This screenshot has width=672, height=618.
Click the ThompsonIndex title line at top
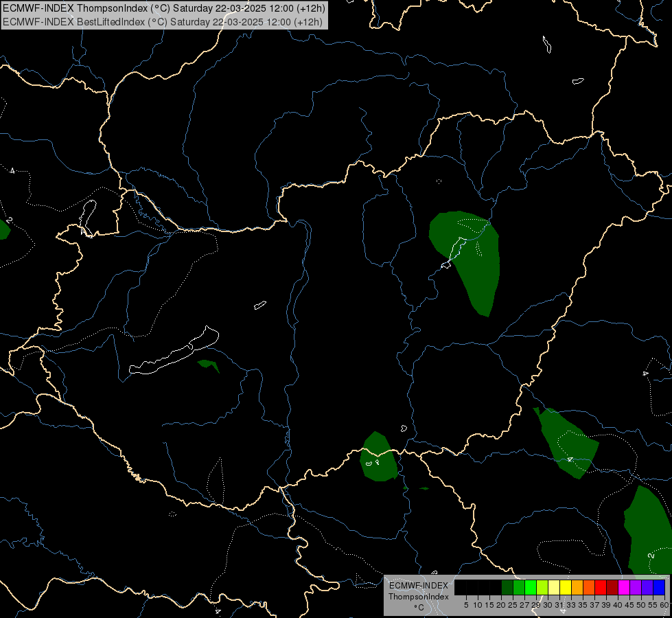pos(164,8)
